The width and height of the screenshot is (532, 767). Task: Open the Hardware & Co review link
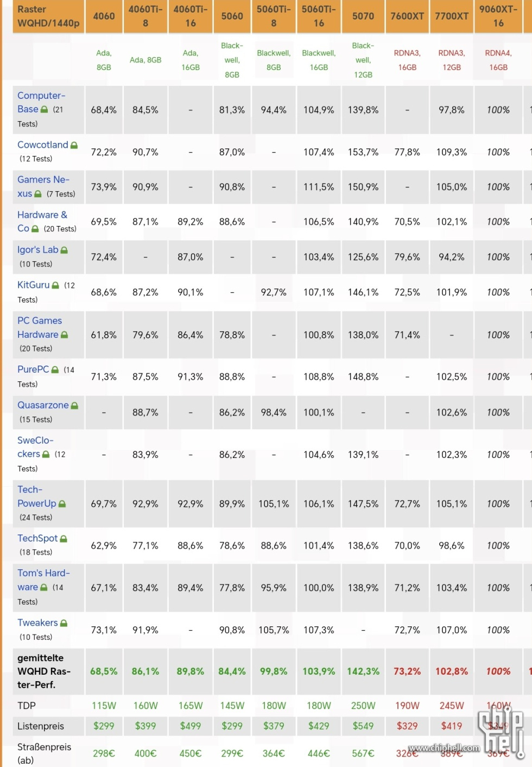42,222
